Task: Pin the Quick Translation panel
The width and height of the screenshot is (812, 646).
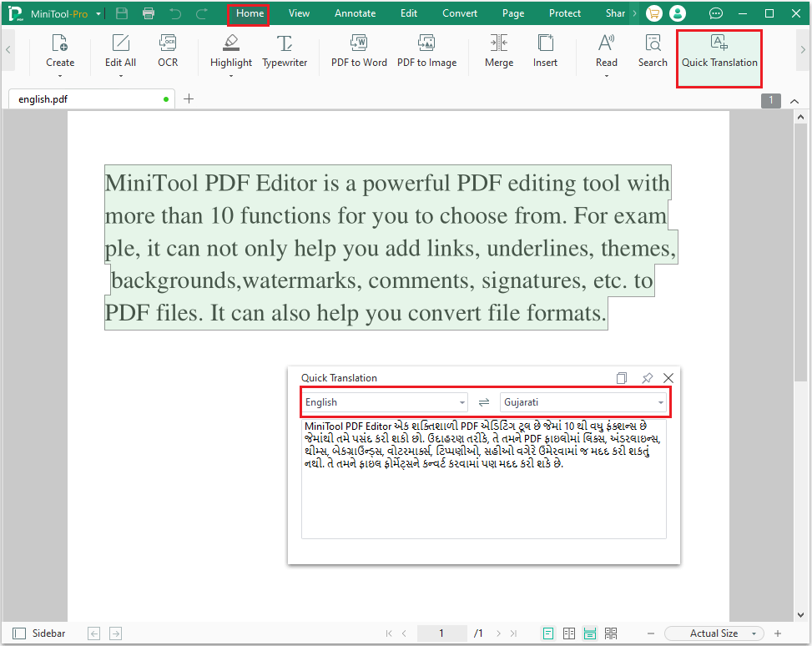Action: (648, 378)
